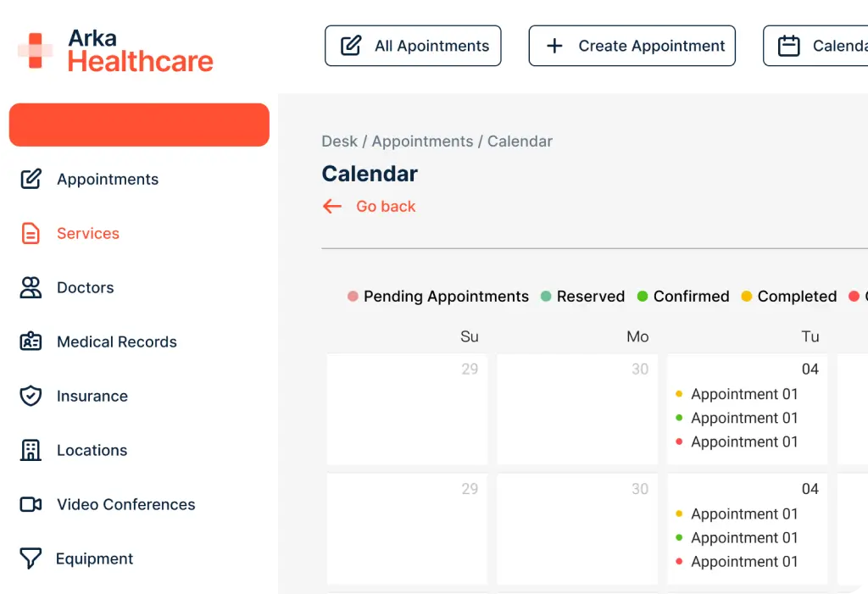The width and height of the screenshot is (868, 594).
Task: Click the Medical Records ID card icon
Action: (x=31, y=341)
